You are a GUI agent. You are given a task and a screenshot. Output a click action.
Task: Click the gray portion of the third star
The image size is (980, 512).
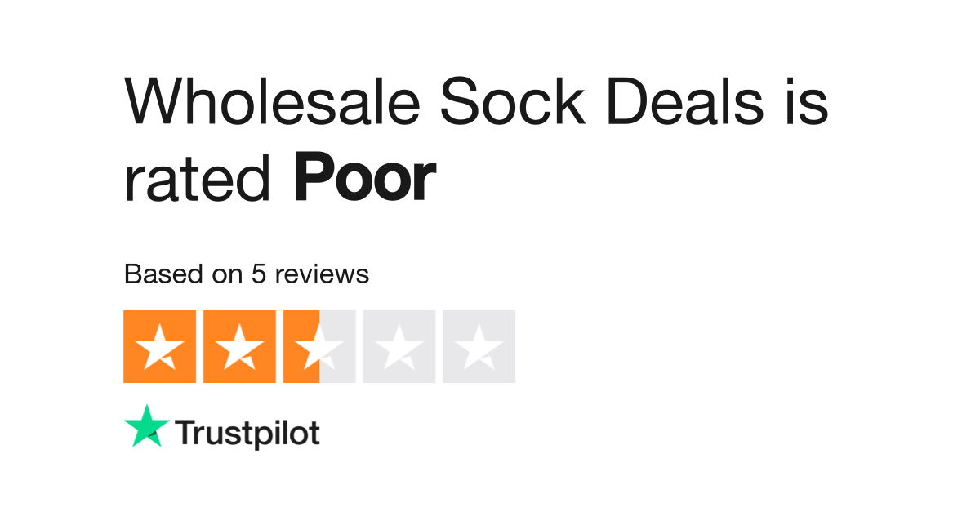pos(338,346)
